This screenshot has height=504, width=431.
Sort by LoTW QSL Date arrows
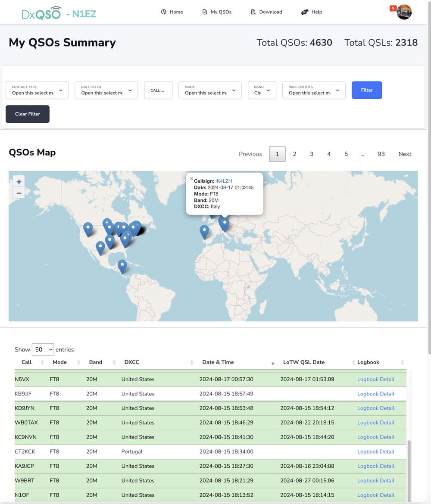coord(353,362)
